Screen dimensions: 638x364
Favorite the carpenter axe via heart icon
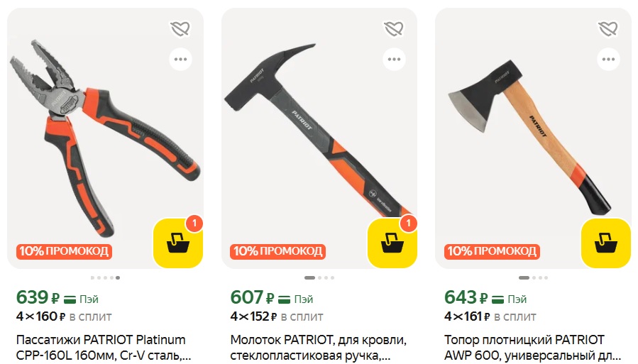click(608, 29)
